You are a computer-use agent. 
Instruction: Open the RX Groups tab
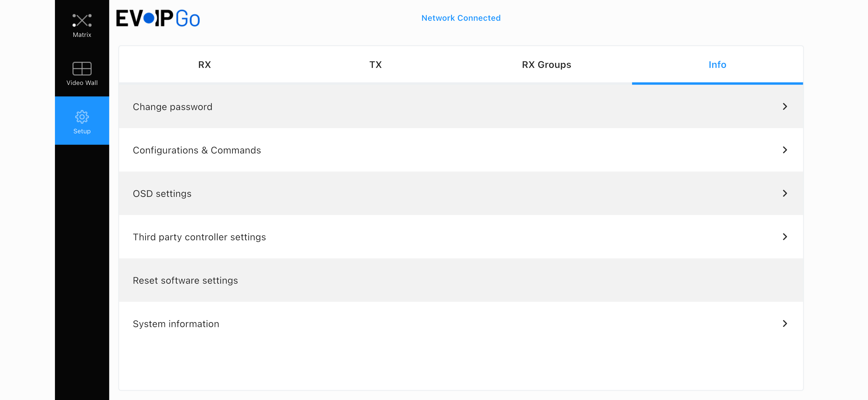546,64
